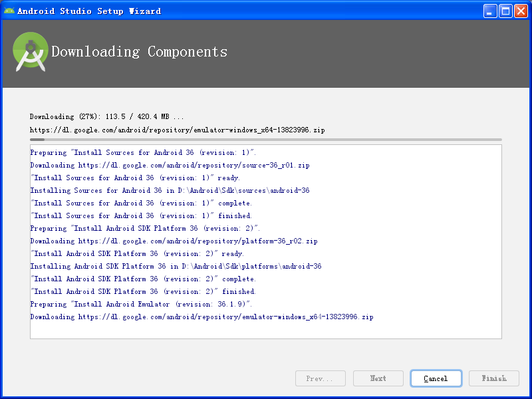This screenshot has height=399, width=532.
Task: Click 'Install Android SDK Platform 36' finished line
Action: 144,291
